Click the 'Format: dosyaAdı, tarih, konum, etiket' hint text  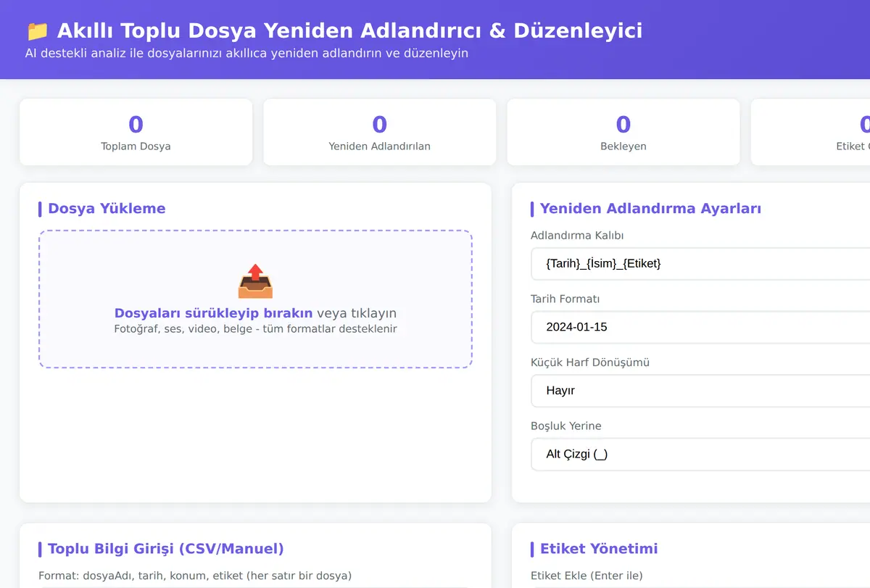pyautogui.click(x=195, y=576)
